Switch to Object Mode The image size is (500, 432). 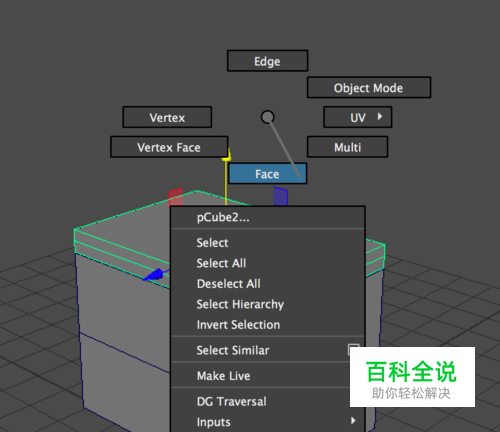369,88
